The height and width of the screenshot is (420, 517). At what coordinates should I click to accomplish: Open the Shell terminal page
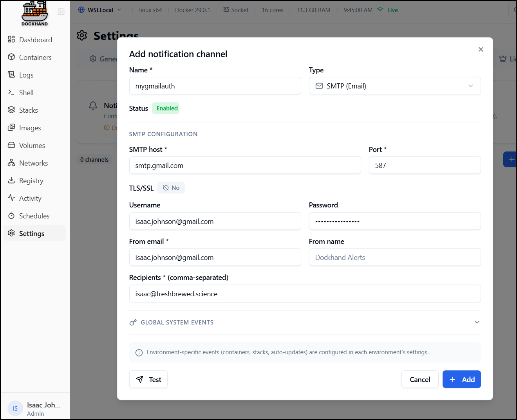pyautogui.click(x=26, y=93)
